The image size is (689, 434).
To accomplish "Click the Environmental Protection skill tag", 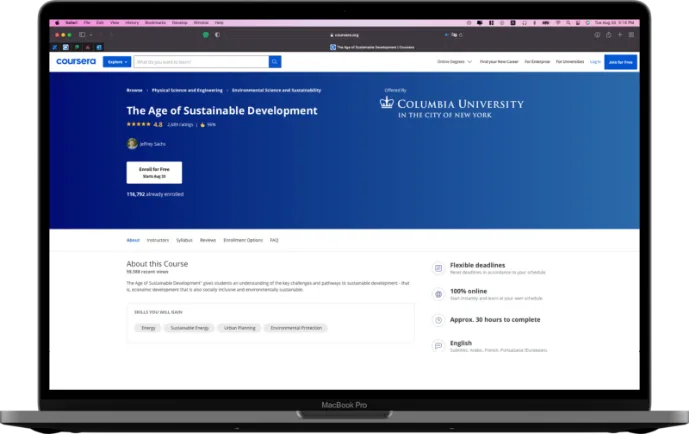I will point(296,328).
